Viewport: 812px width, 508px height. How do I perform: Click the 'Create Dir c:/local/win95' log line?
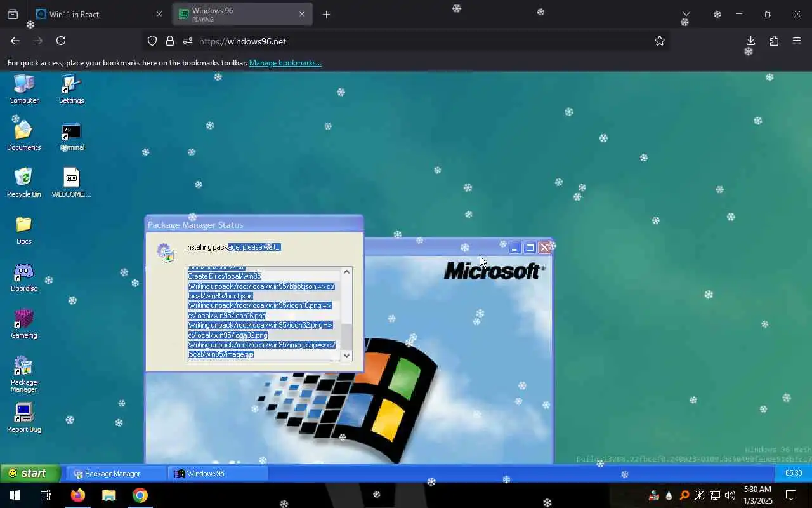click(225, 276)
